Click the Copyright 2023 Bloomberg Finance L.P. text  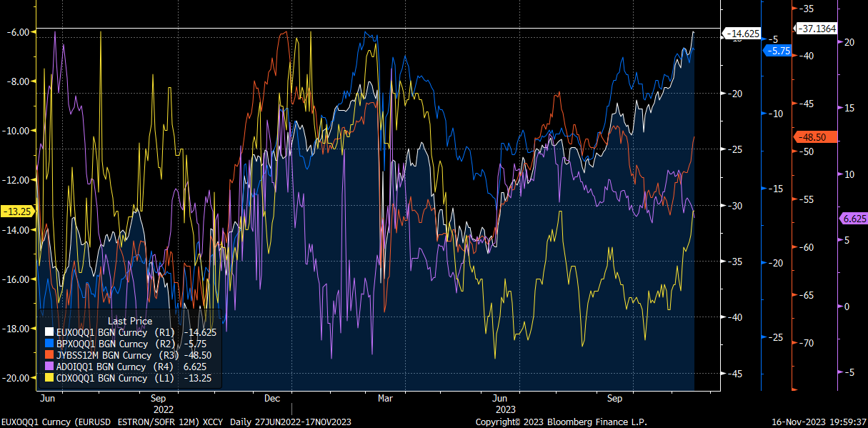pyautogui.click(x=562, y=421)
